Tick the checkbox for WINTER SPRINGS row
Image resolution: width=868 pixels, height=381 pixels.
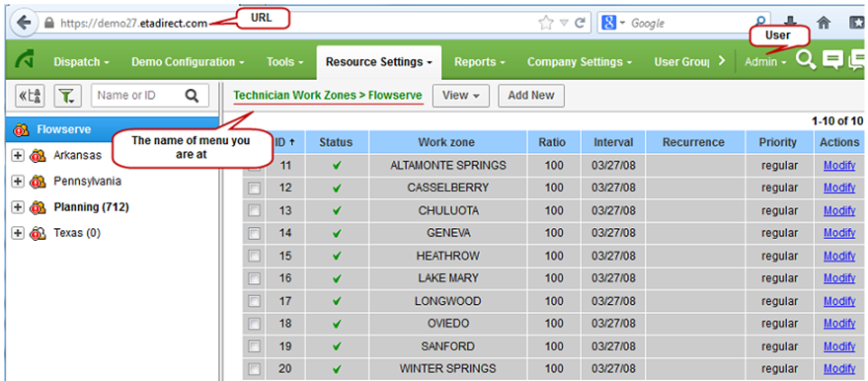[254, 369]
